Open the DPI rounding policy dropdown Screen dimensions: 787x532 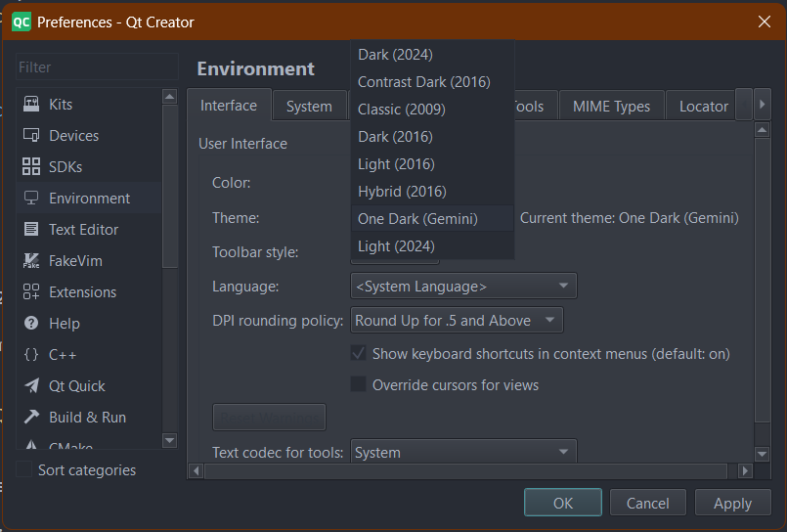tap(457, 320)
